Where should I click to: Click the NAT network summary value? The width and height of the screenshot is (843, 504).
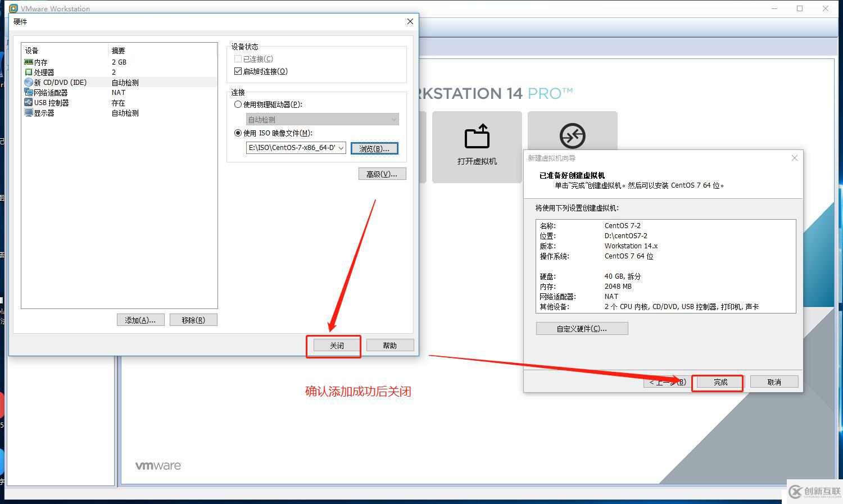119,93
